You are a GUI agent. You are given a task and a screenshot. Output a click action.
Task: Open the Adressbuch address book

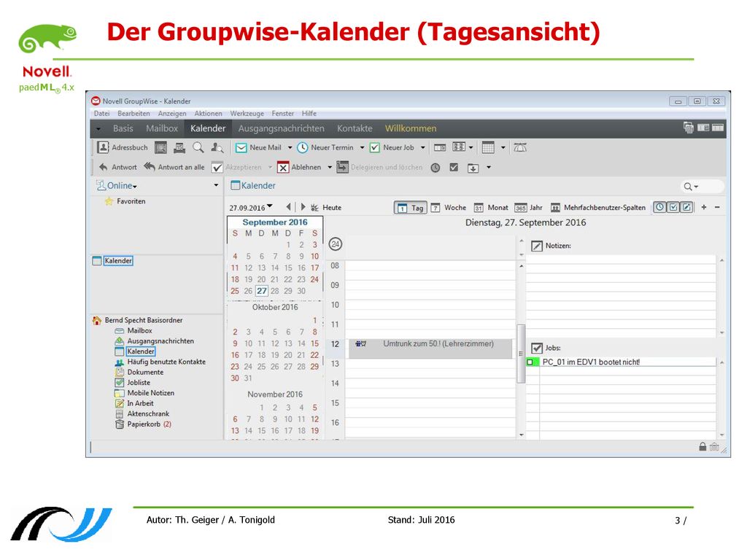point(123,147)
